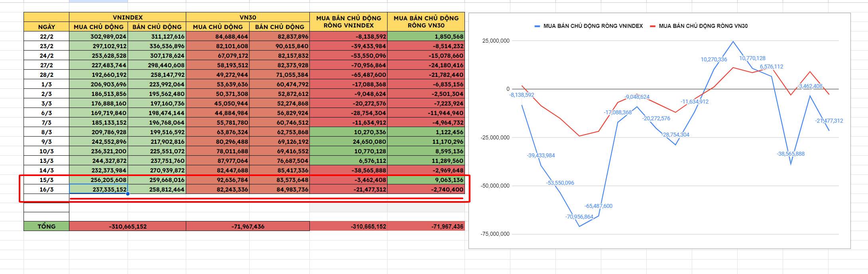Click the blue fill handle on selected cell
This screenshot has height=274, width=868.
pyautogui.click(x=128, y=194)
